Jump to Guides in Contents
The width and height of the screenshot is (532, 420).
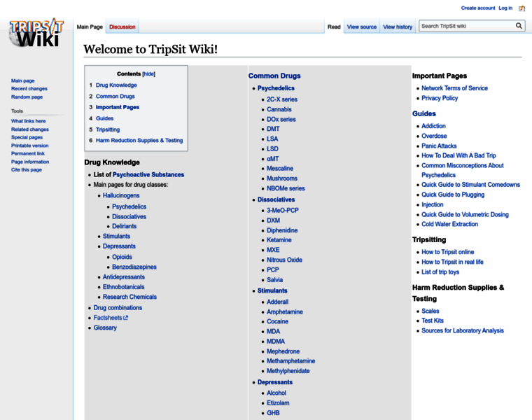point(104,118)
